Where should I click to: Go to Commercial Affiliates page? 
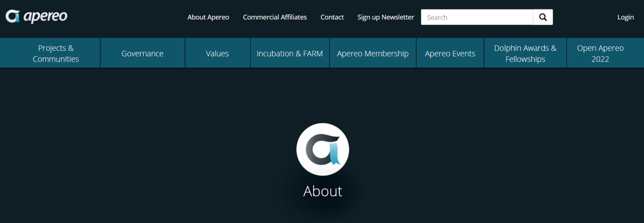(275, 17)
